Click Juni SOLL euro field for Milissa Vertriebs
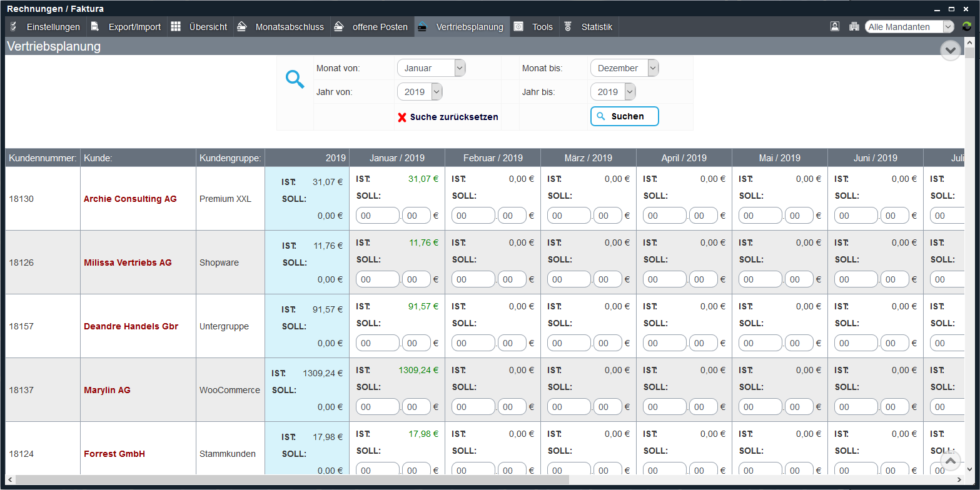Image resolution: width=980 pixels, height=490 pixels. point(856,279)
